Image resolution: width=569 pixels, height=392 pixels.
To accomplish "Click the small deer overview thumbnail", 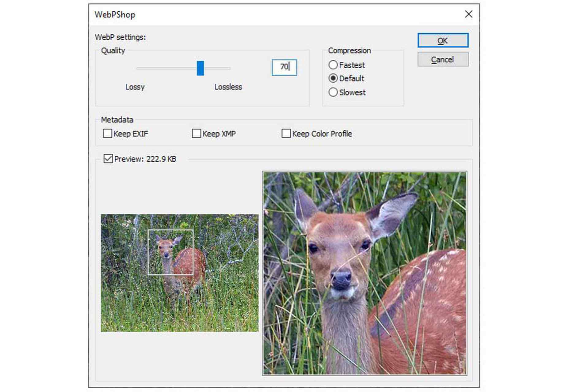I will [180, 273].
